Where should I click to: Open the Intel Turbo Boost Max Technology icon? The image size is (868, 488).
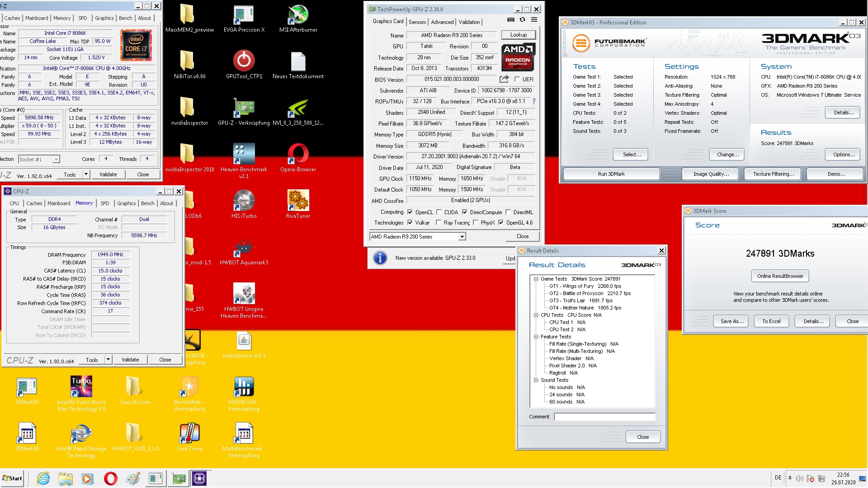pos(81,394)
